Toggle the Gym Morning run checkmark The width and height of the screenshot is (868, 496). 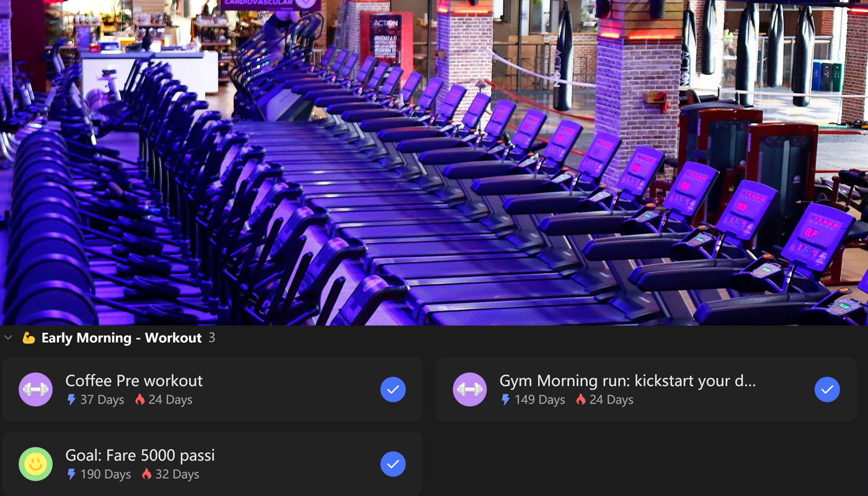pos(827,389)
